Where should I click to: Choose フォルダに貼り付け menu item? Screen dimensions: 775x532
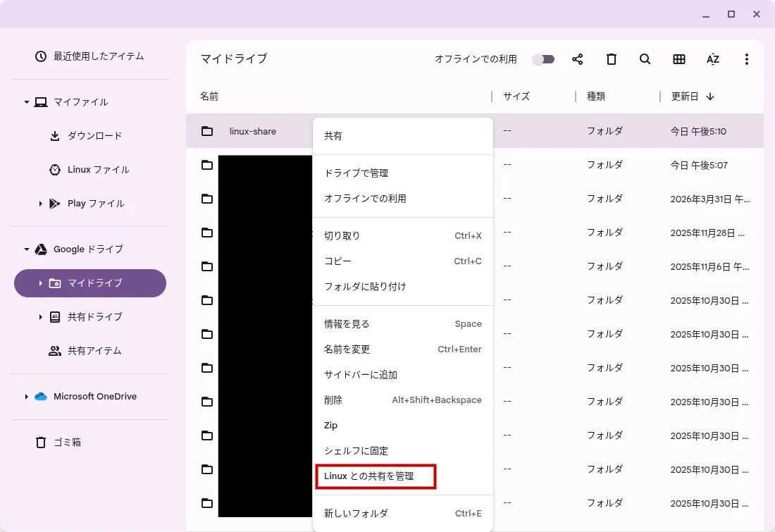[403, 287]
